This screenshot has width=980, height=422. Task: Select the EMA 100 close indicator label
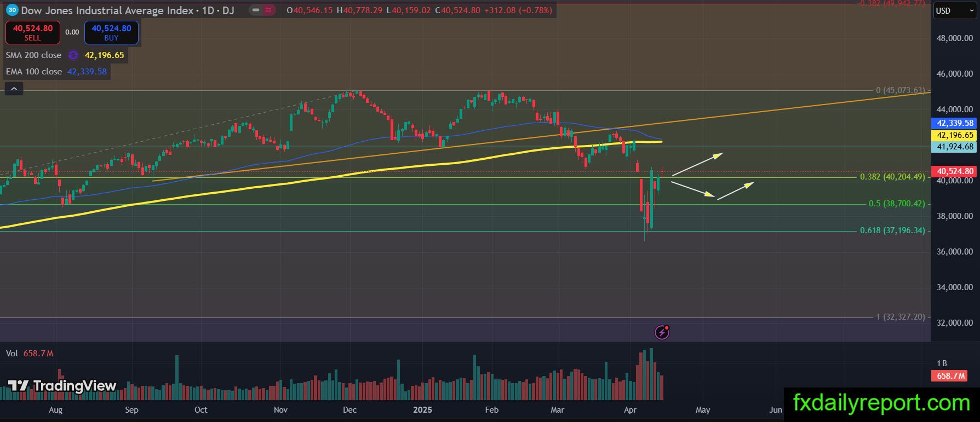click(34, 72)
